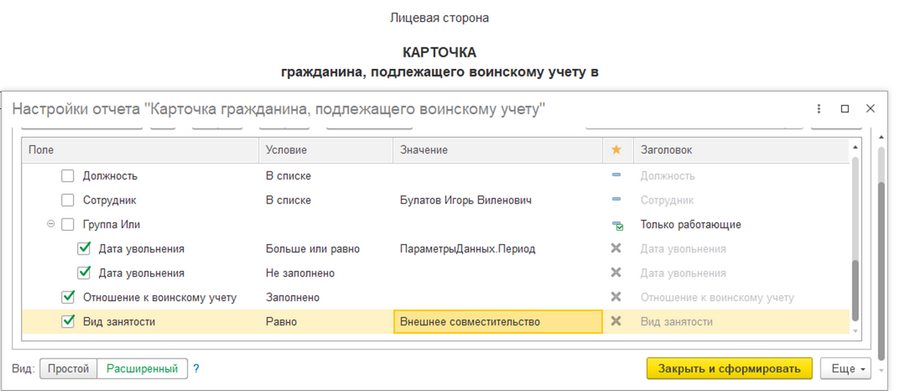Select value 'ПараметрыДанных.Период'
The width and height of the screenshot is (900, 391).
pos(467,249)
